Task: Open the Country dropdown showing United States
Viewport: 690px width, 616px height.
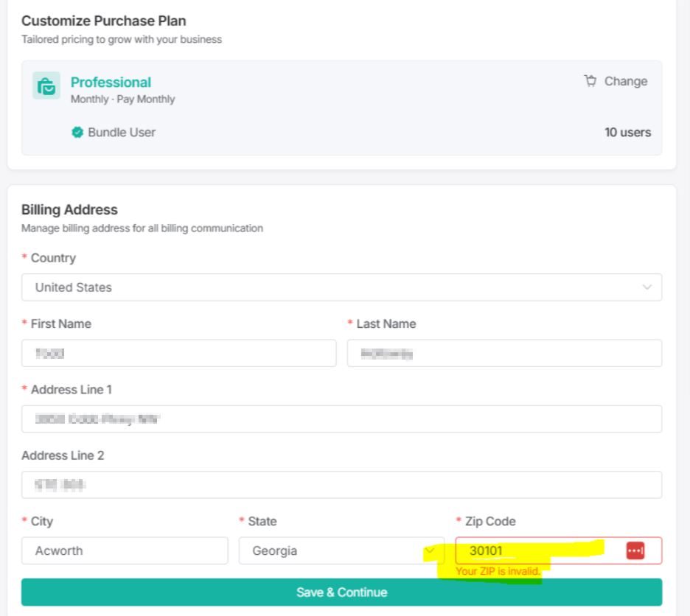Action: (324, 287)
